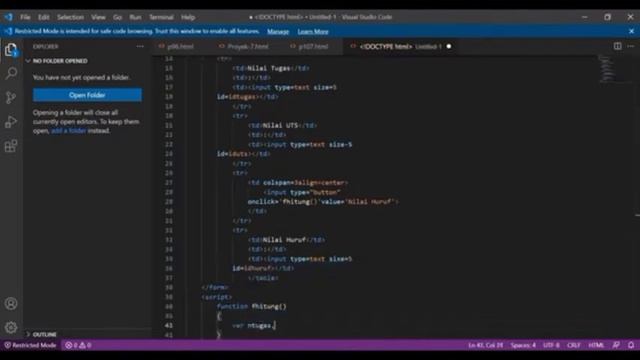Image resolution: width=640 pixels, height=360 pixels.
Task: Open the Accounts menu icon
Action: click(11, 304)
